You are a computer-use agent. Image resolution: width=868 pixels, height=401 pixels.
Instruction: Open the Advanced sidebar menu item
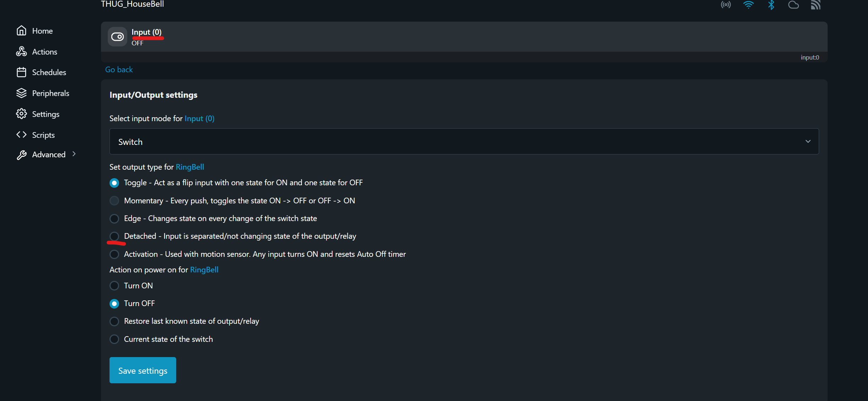click(x=49, y=154)
